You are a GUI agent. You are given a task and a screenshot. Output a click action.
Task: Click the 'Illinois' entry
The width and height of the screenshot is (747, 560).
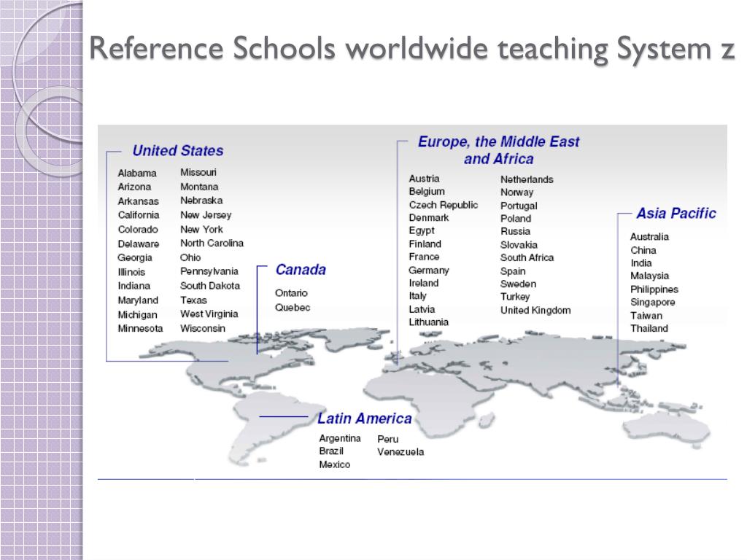tap(131, 272)
